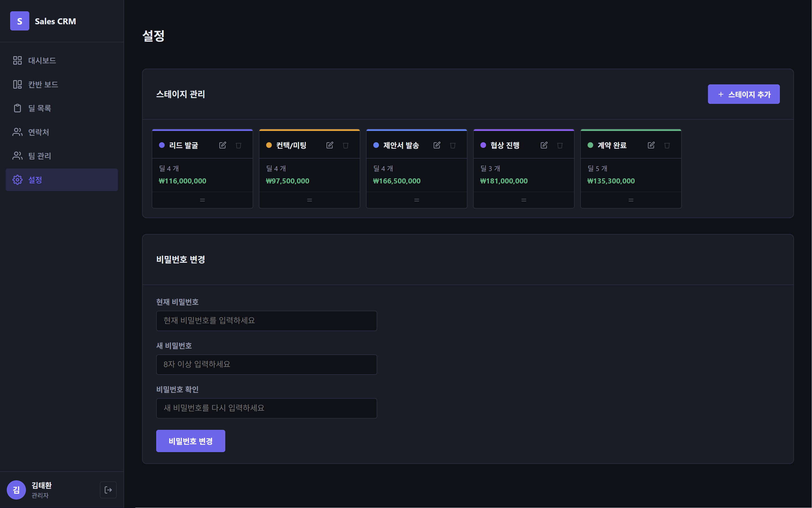Click the 스테이지 추가 button

[743, 95]
